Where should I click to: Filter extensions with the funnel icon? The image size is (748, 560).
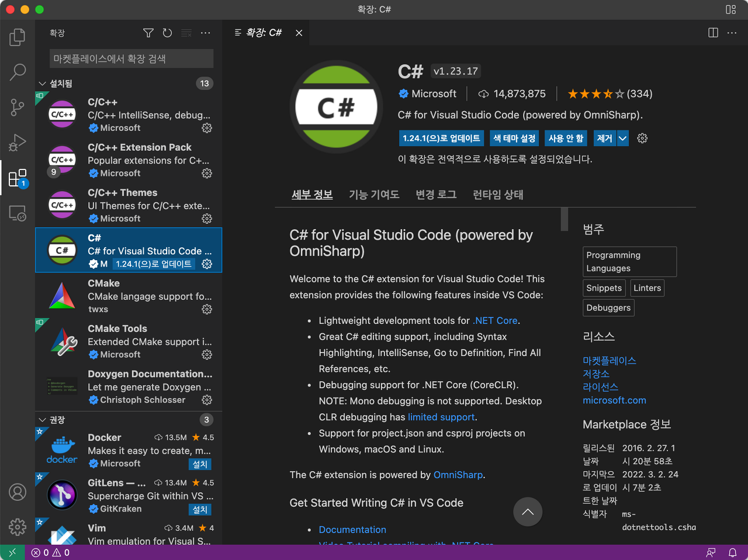click(148, 33)
